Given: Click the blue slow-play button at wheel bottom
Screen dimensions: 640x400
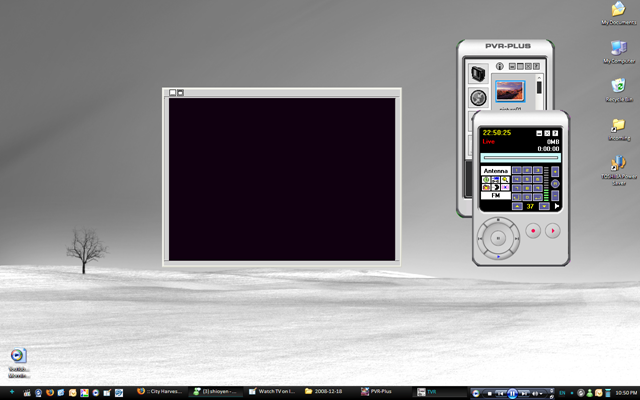Looking at the screenshot, I should [x=498, y=257].
